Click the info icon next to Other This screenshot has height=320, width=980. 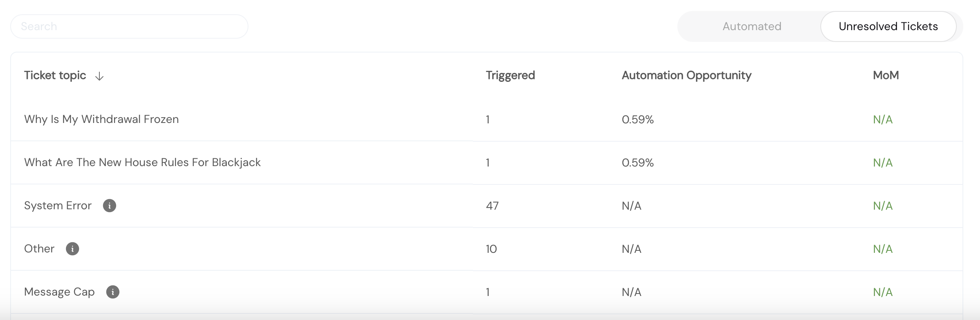point(73,249)
